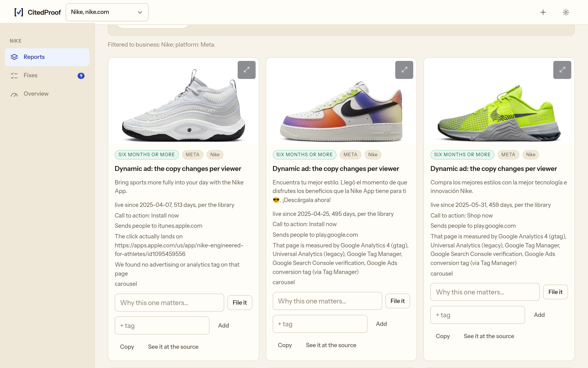
Task: Open Reports in the sidebar
Action: point(47,57)
